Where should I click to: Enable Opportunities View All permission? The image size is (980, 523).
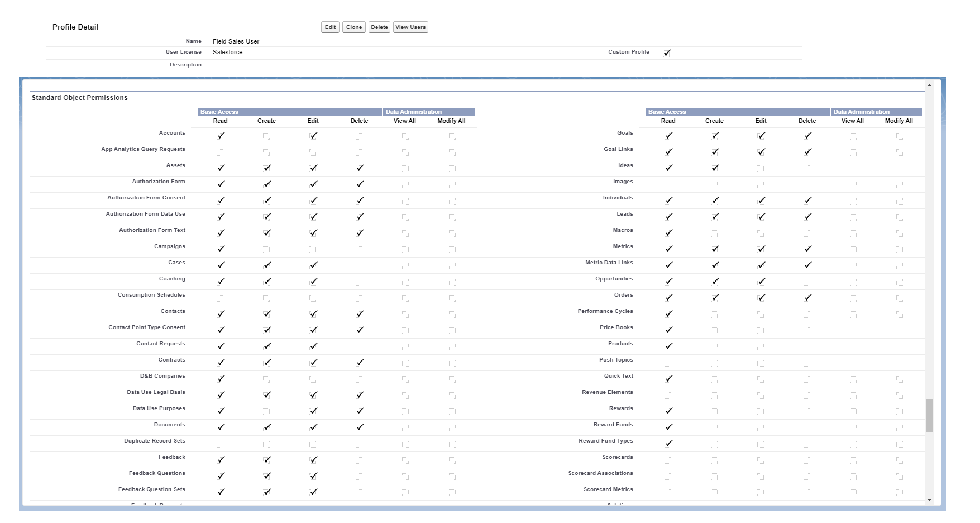pos(853,282)
